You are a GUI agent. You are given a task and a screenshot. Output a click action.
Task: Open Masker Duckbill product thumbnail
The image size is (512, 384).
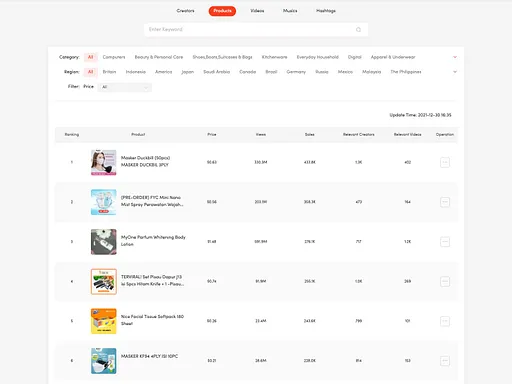tap(104, 162)
